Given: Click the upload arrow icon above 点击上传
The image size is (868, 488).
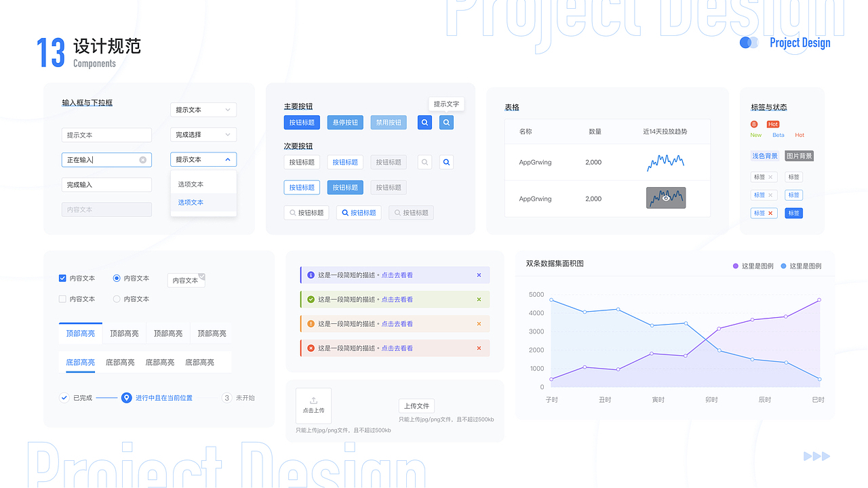Looking at the screenshot, I should (313, 401).
